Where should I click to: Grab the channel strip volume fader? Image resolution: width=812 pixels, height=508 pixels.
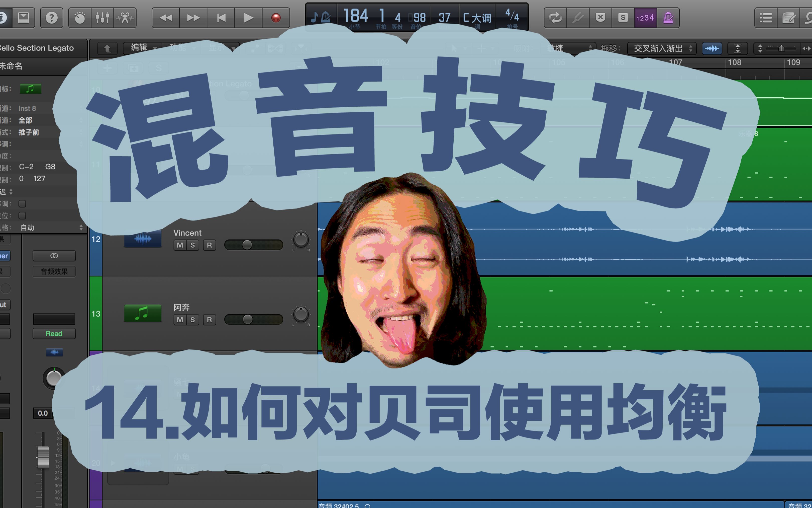tap(43, 457)
